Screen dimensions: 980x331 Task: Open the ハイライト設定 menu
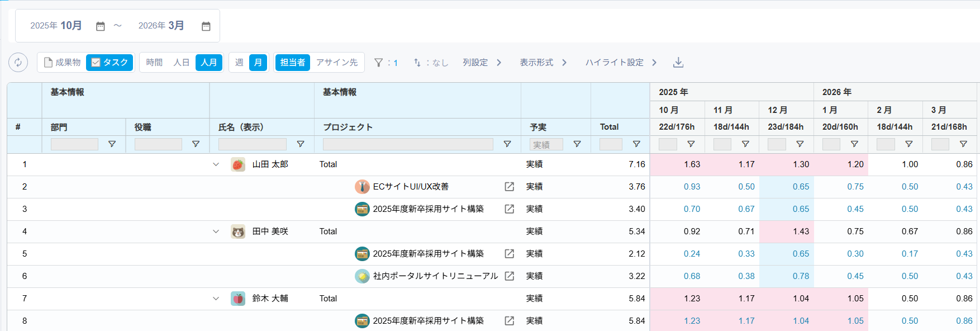(621, 63)
